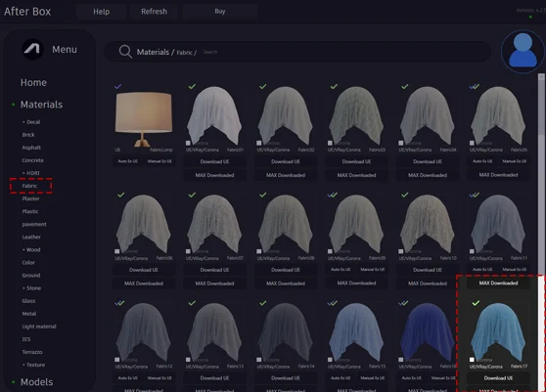Tick the checkbox on Fabric08 thumbnail
Image resolution: width=546 pixels, height=392 pixels.
click(259, 251)
